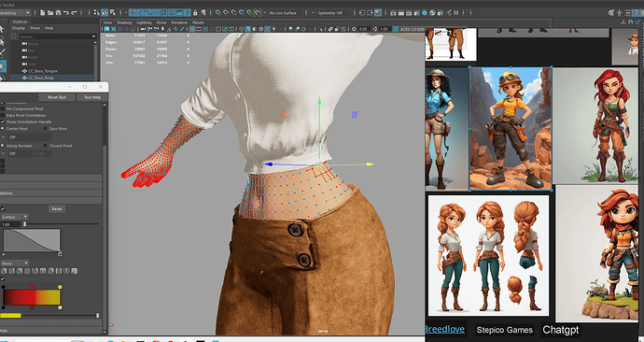The height and width of the screenshot is (342, 644).
Task: Click the lock selection padlock icon
Action: pos(195,13)
